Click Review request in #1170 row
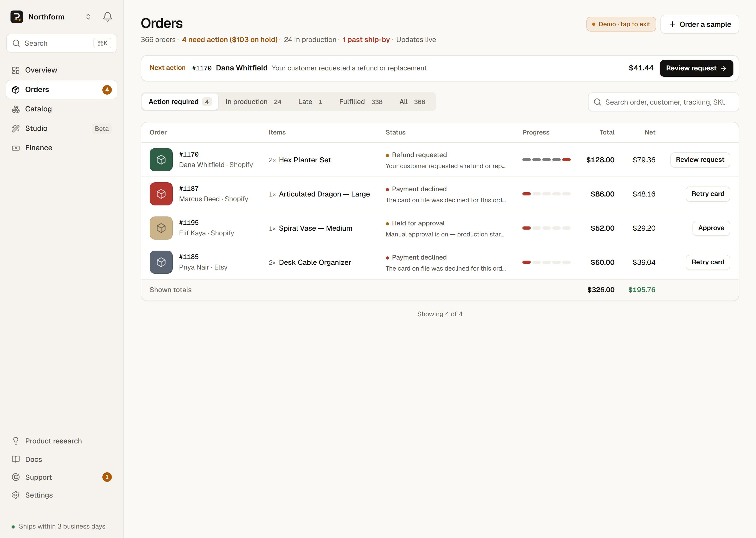Screen dimensions: 756x538 (700, 160)
